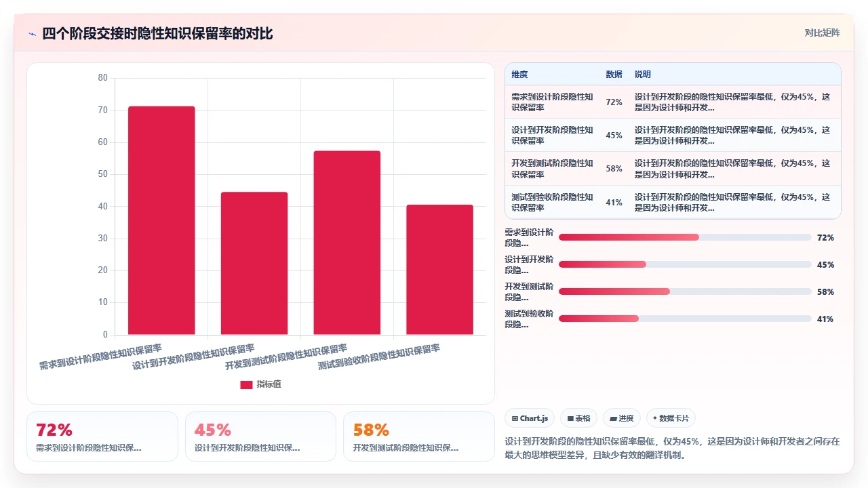Image resolution: width=868 pixels, height=488 pixels.
Task: Click the lightning icon beside the title
Action: tap(32, 34)
